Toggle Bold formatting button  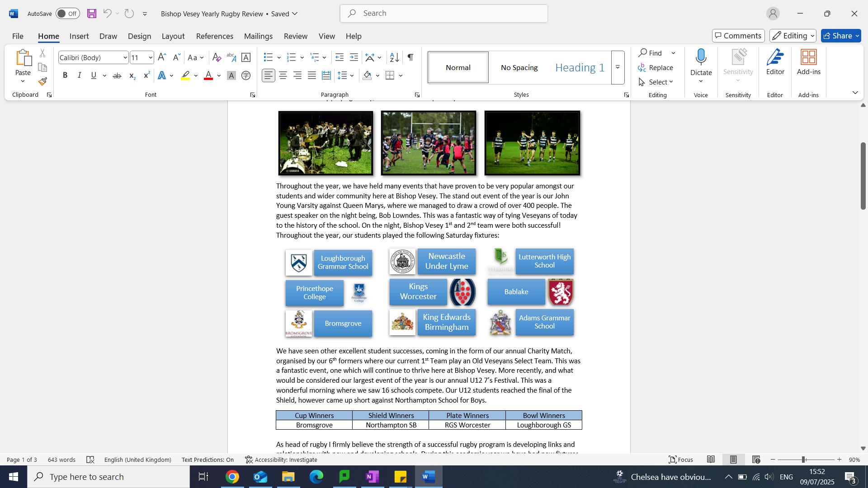click(65, 75)
